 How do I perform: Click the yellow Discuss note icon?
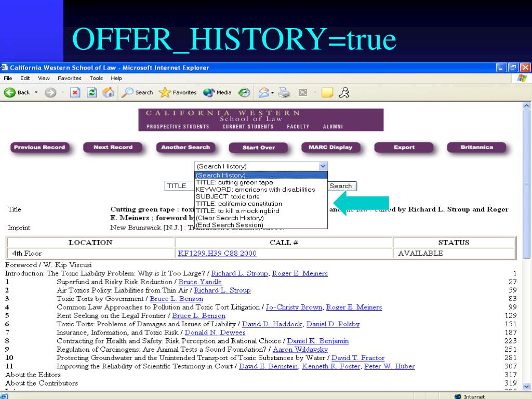[x=327, y=92]
